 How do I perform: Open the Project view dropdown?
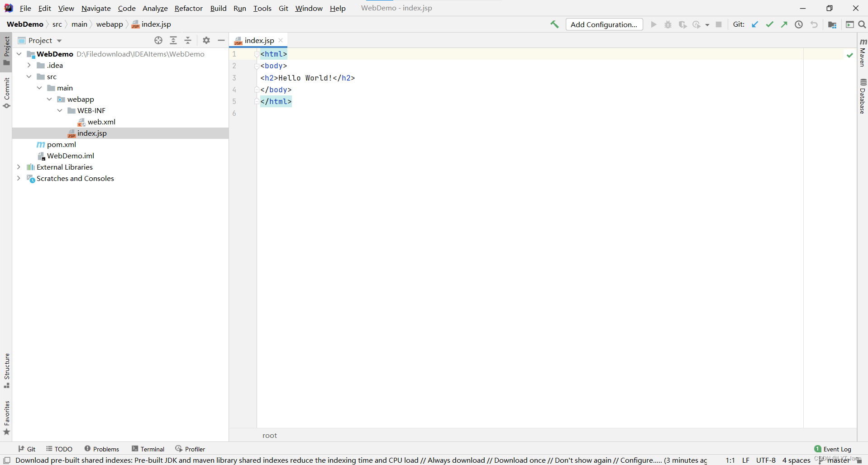coord(40,40)
